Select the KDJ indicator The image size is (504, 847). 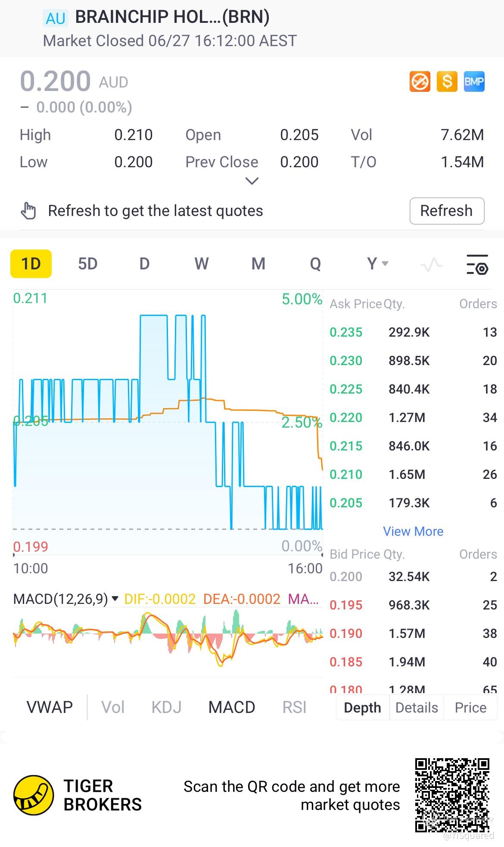tap(166, 707)
